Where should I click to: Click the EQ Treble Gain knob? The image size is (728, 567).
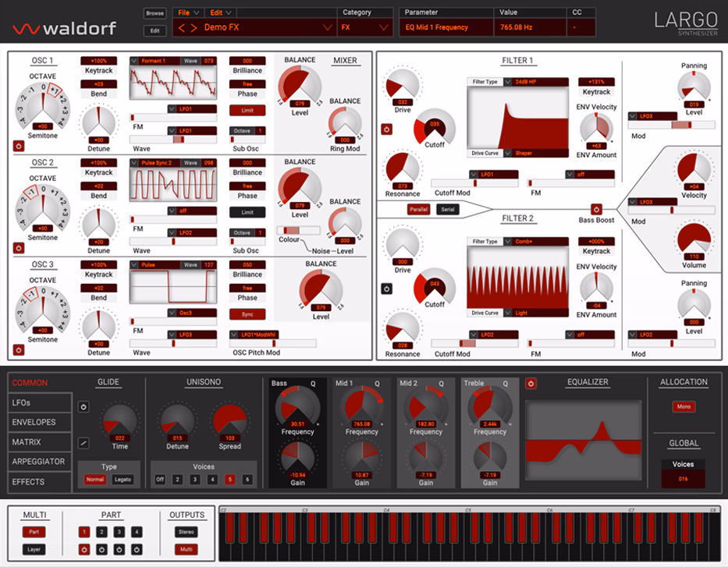[490, 458]
